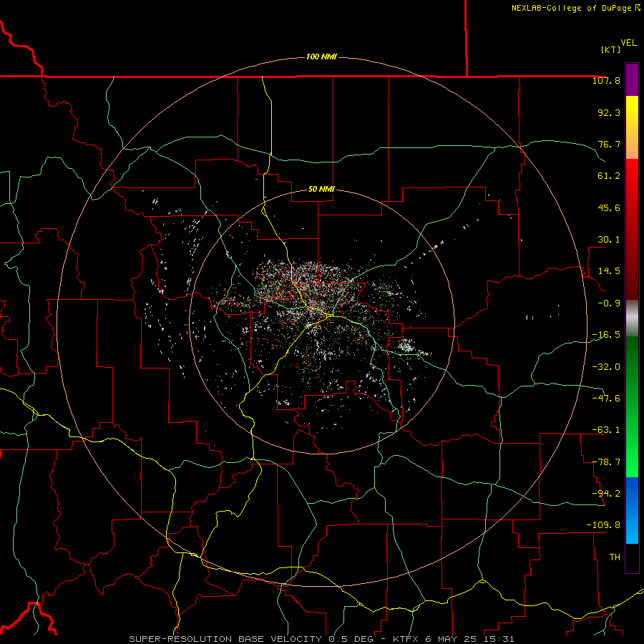Click the -63.1 legend value
Viewport: 644px width, 644px height.
coord(606,430)
